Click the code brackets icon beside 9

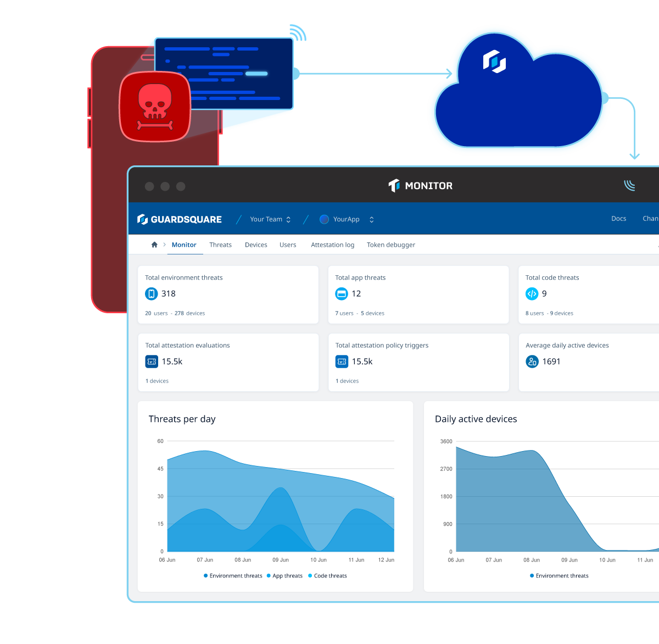532,294
